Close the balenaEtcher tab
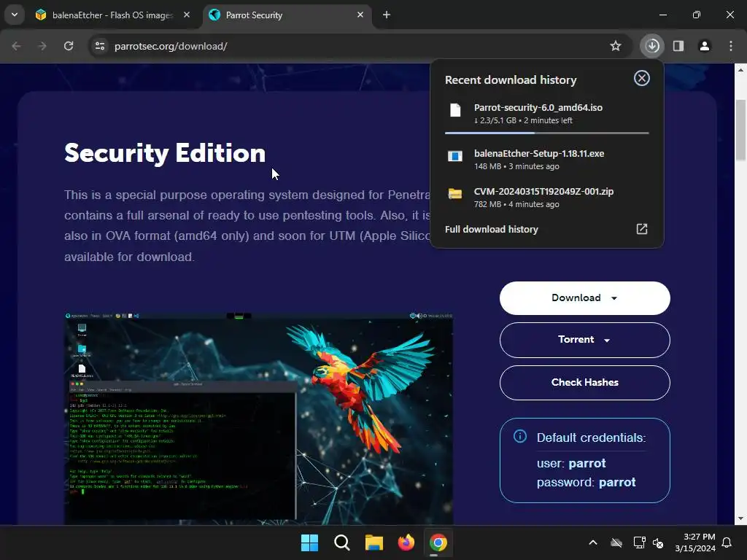Screen dimensions: 747x560 tap(187, 15)
